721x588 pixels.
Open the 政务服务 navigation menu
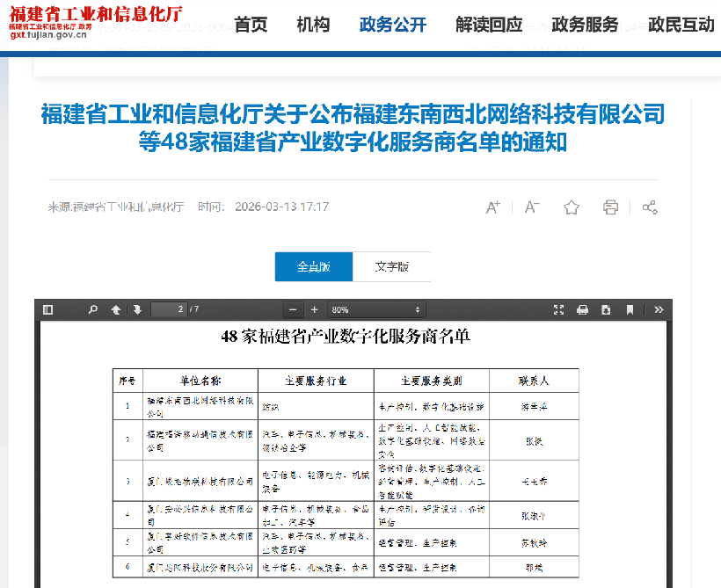585,25
